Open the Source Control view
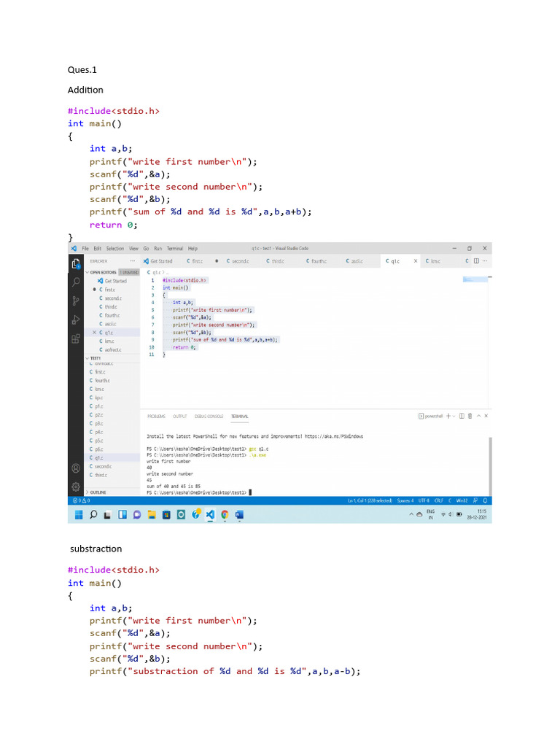Image resolution: width=560 pixels, height=747 pixels. pyautogui.click(x=76, y=301)
